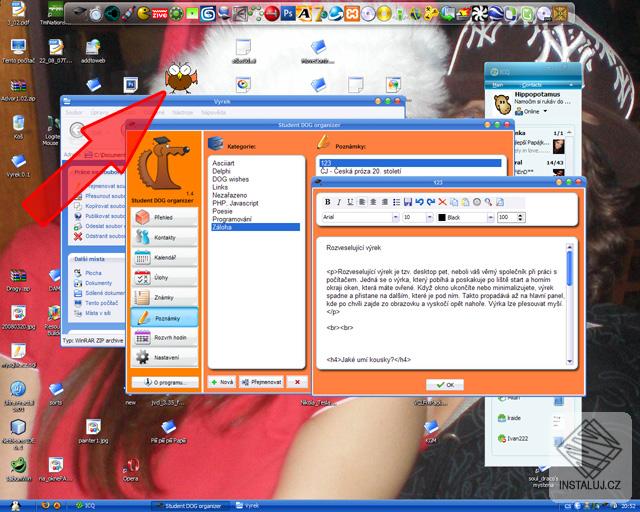Viewport: 640px width, 512px height.
Task: Insert a bulleted list in note
Action: pyautogui.click(x=396, y=202)
